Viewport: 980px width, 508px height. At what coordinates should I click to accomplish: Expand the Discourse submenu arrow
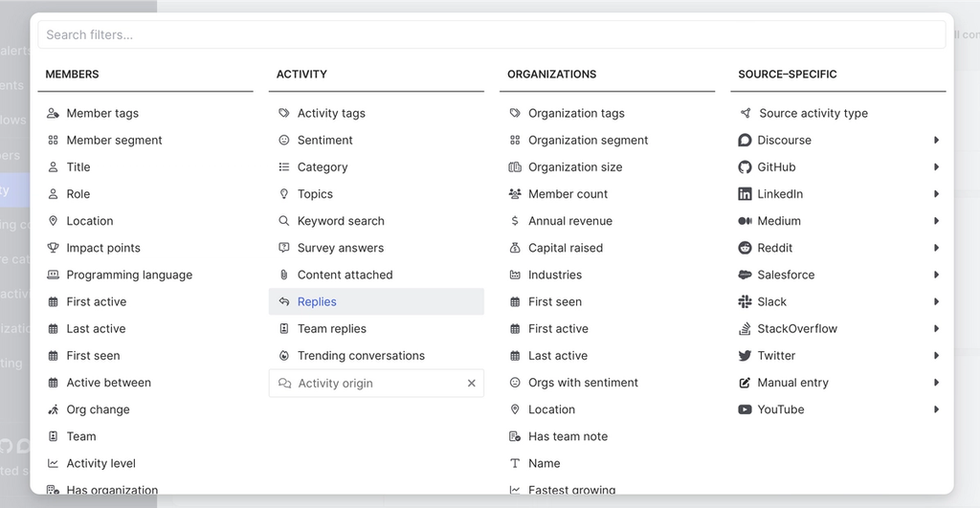pos(936,141)
